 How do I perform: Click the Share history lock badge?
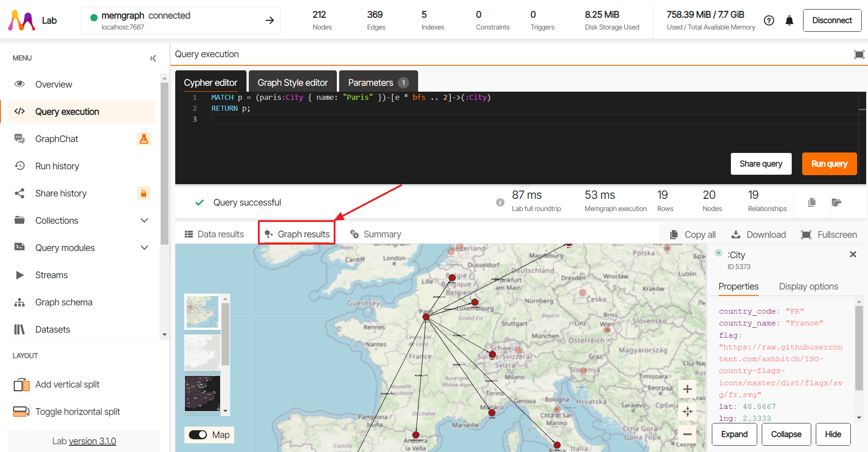144,193
